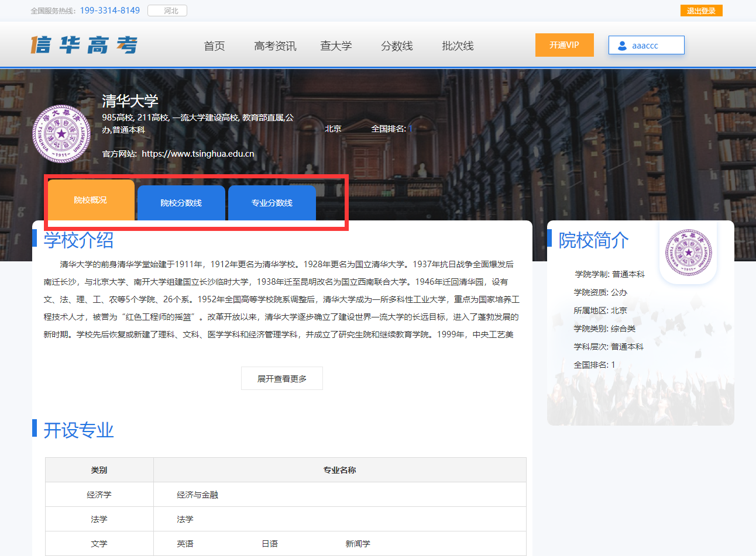Click the 退出登录 button
This screenshot has height=556, width=756.
701,11
